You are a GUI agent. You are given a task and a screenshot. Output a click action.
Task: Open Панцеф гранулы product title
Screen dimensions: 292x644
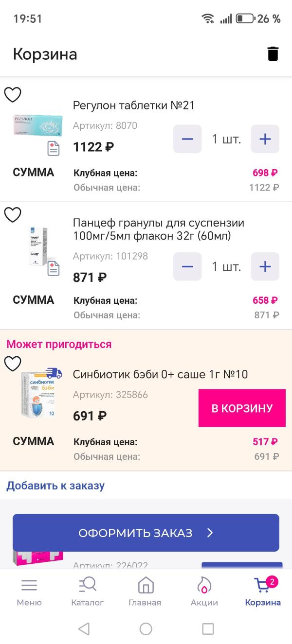pyautogui.click(x=159, y=229)
